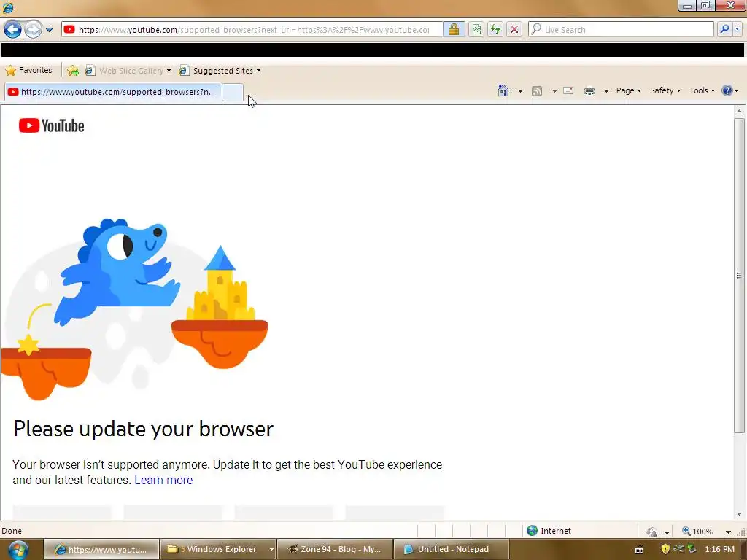Click the YouTube favicon in address bar

pyautogui.click(x=69, y=29)
